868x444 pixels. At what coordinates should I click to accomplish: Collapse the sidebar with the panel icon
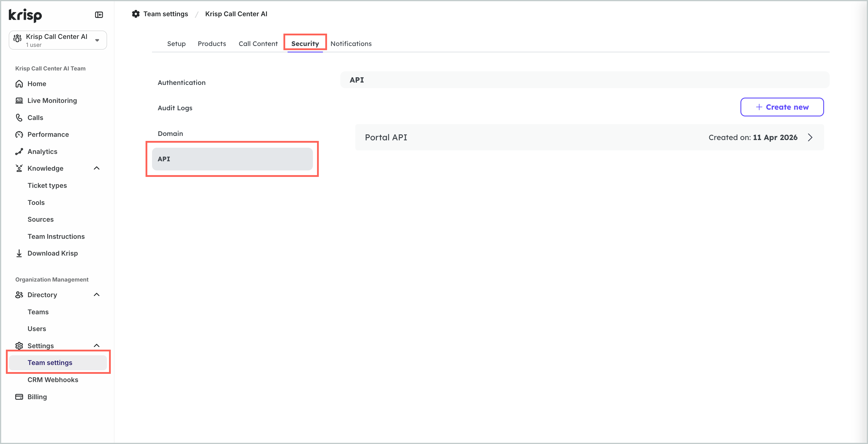click(x=99, y=15)
